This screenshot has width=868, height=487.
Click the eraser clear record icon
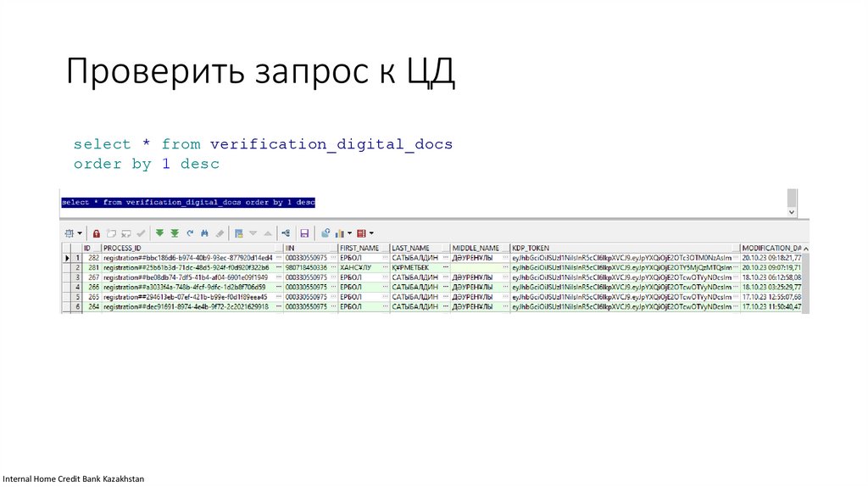pos(220,232)
